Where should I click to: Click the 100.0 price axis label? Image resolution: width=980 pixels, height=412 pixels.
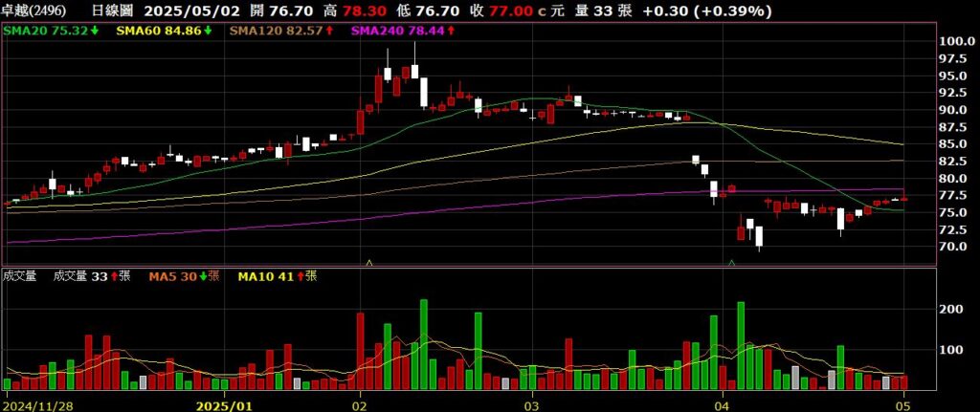click(956, 42)
